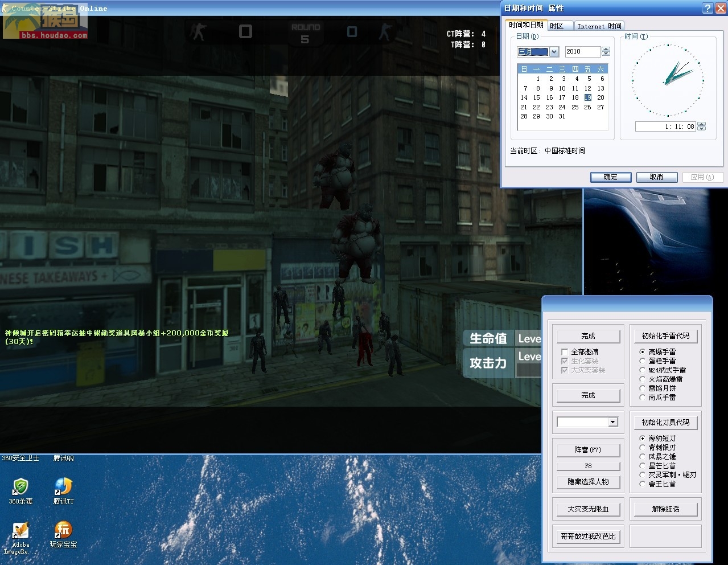Click the 哥哥放过我改芭比 button
The image size is (728, 565).
click(x=588, y=537)
